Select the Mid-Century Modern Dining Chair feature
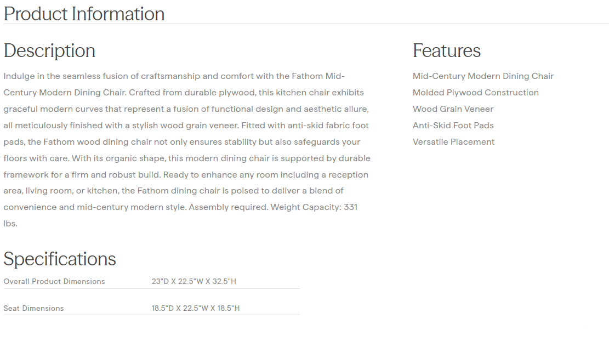Screen dimensions: 609x364 point(483,76)
